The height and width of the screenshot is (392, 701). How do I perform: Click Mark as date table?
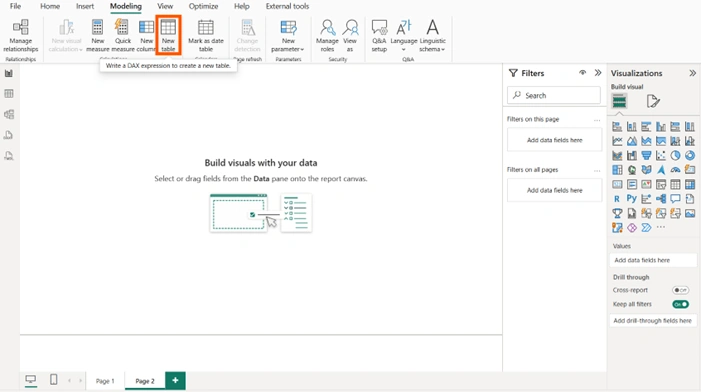(x=206, y=36)
